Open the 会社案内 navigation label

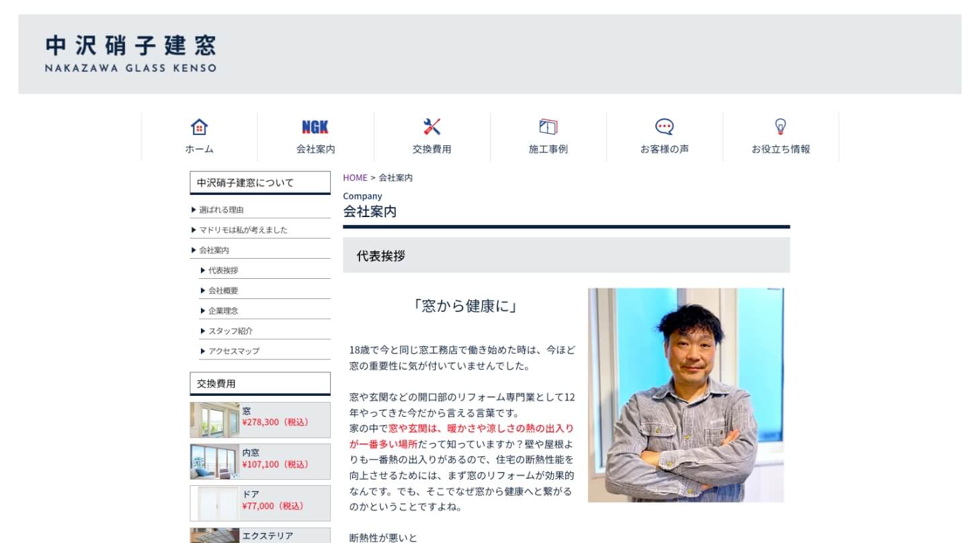315,149
